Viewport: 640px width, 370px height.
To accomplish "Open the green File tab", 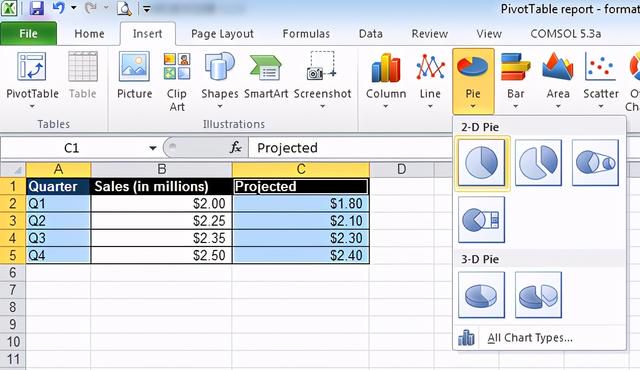I will (29, 33).
